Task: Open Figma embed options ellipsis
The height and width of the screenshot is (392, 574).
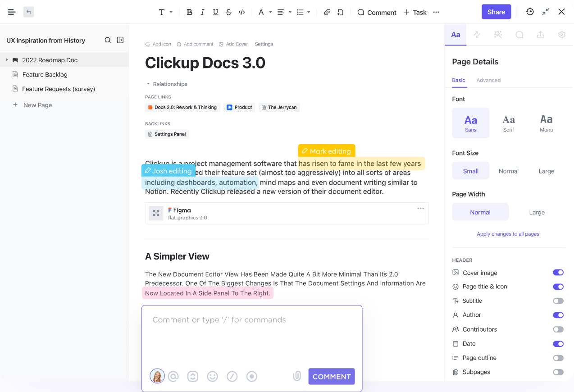Action: point(421,208)
